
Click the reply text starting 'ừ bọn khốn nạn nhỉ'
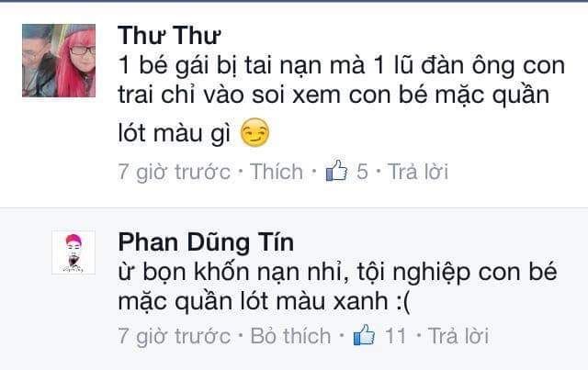pyautogui.click(x=337, y=286)
